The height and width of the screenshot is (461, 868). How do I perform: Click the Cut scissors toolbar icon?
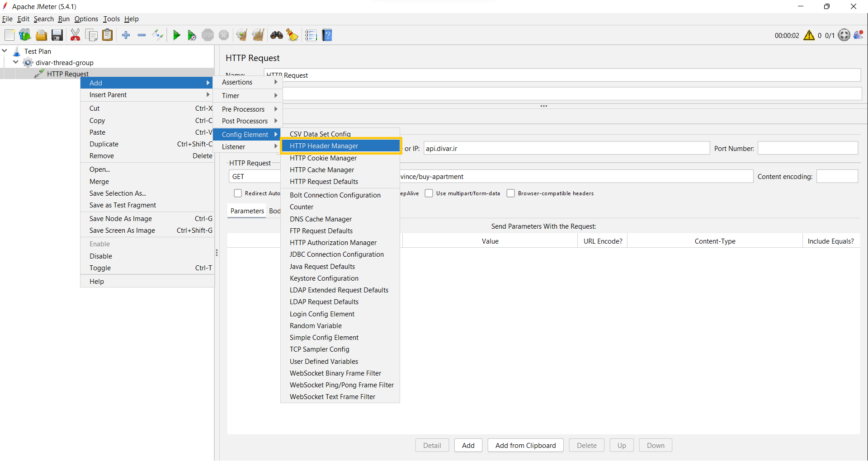click(75, 35)
